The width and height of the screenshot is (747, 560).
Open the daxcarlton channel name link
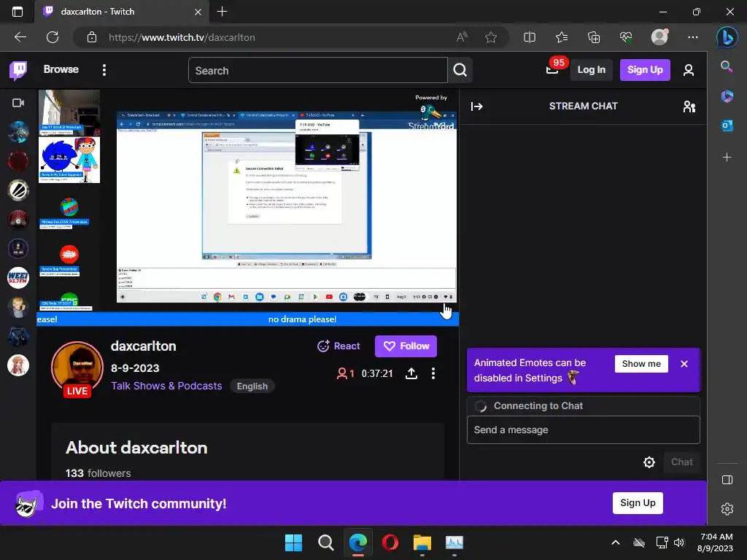click(144, 346)
